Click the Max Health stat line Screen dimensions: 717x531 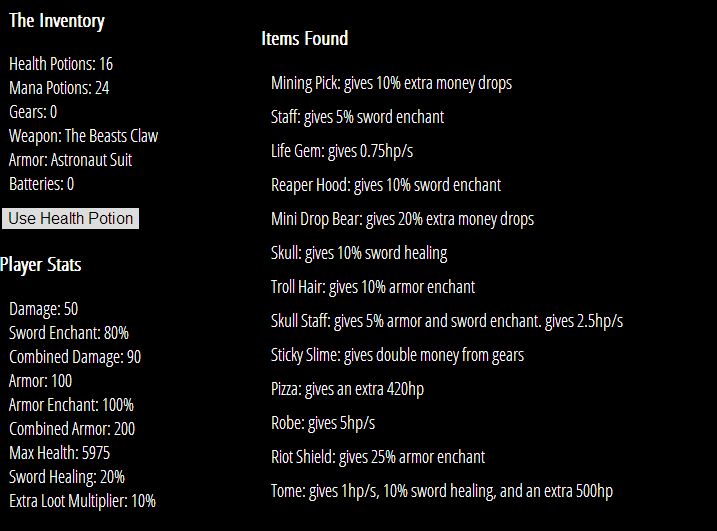click(x=59, y=453)
